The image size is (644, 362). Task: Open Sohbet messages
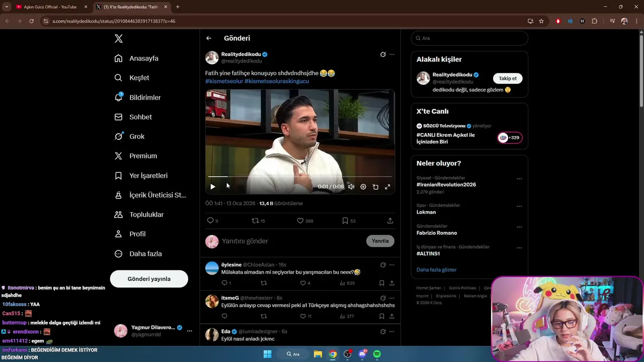pyautogui.click(x=133, y=117)
